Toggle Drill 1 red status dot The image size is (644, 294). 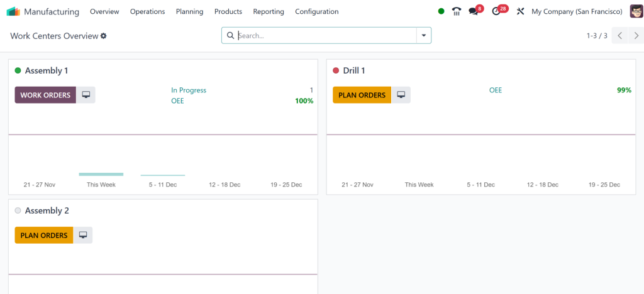336,70
